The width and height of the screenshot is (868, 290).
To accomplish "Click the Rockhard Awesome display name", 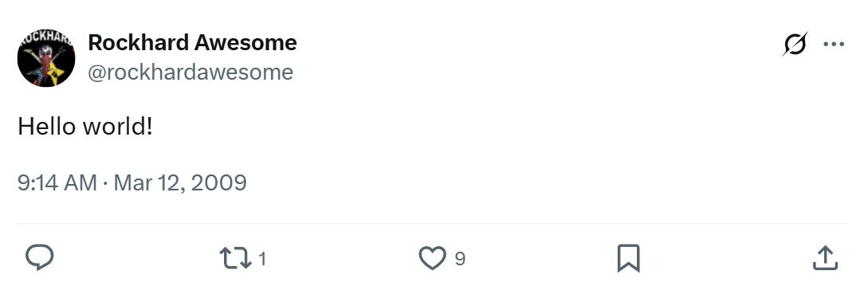I will pyautogui.click(x=192, y=42).
